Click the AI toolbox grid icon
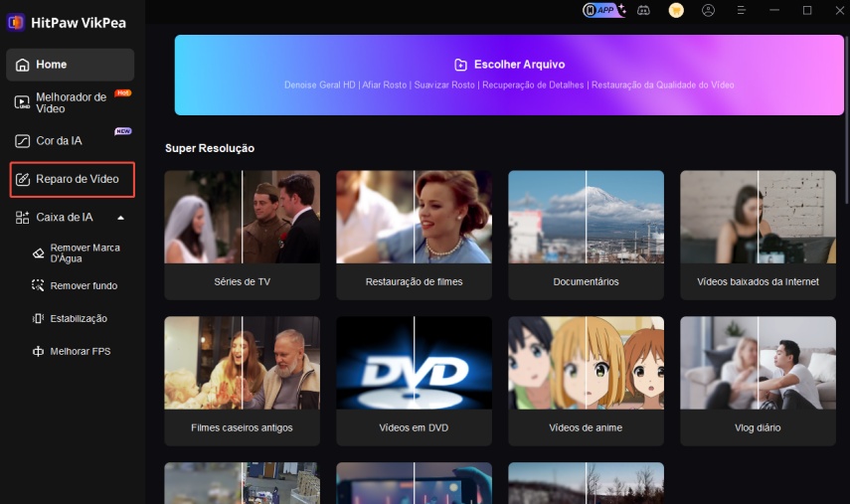850x504 pixels. (x=22, y=218)
